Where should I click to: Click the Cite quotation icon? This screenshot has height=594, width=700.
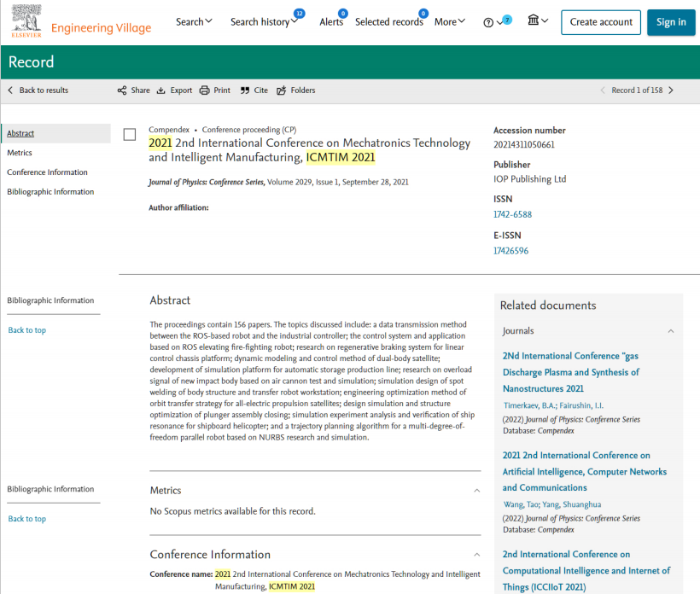coord(245,90)
